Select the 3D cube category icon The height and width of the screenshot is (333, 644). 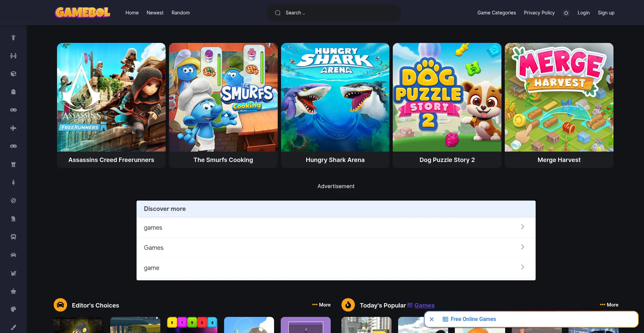(13, 74)
